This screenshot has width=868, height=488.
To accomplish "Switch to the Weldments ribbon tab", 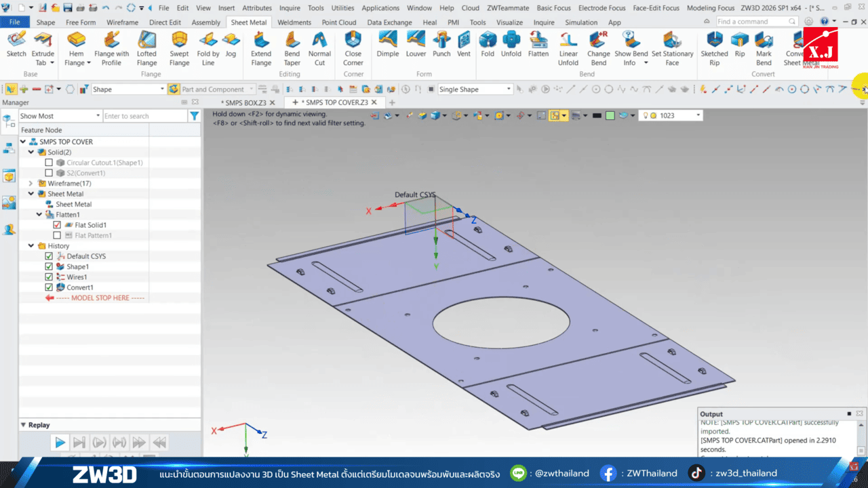I will point(294,22).
